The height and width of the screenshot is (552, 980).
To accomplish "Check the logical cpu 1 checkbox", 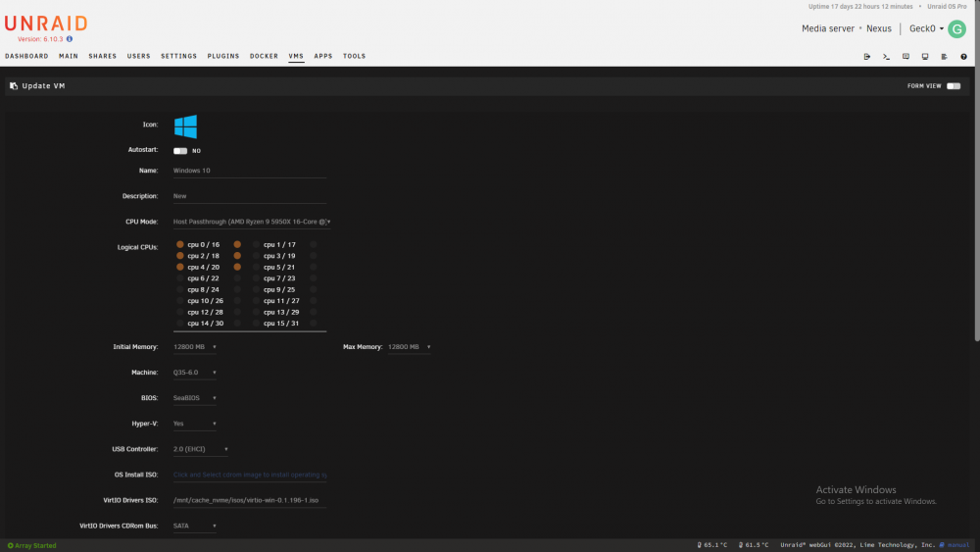I will tap(256, 244).
